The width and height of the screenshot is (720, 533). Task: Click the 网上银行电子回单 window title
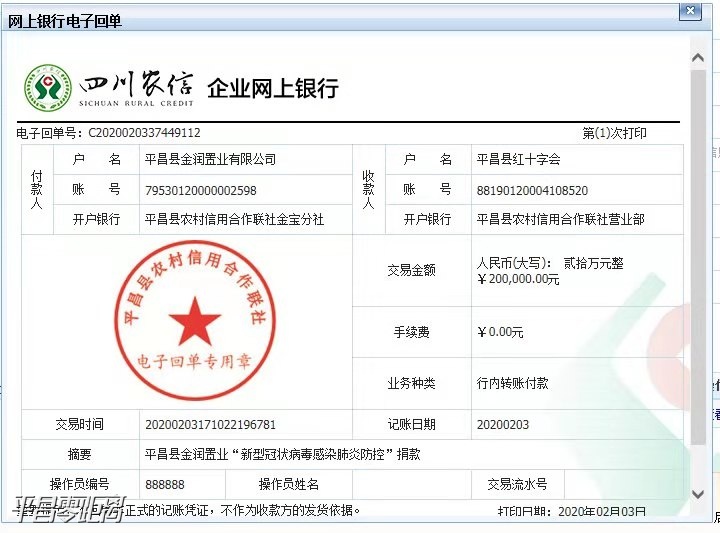[x=65, y=21]
